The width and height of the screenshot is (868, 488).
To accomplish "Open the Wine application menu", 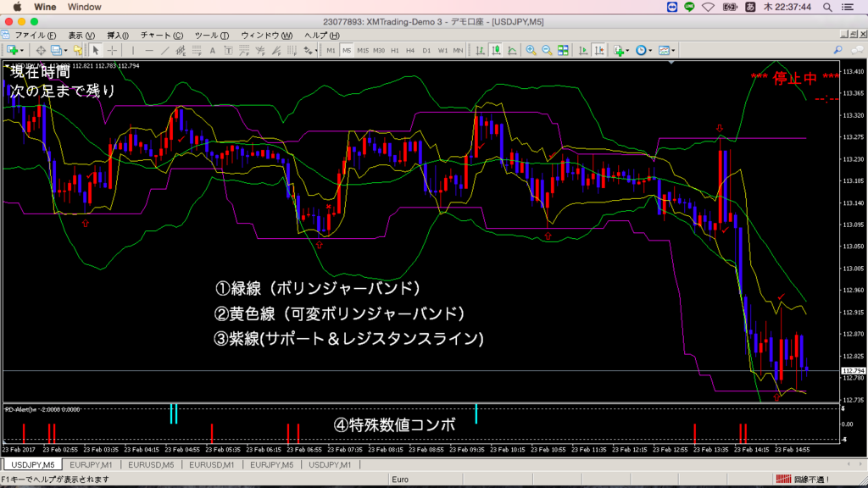I will pyautogui.click(x=45, y=7).
